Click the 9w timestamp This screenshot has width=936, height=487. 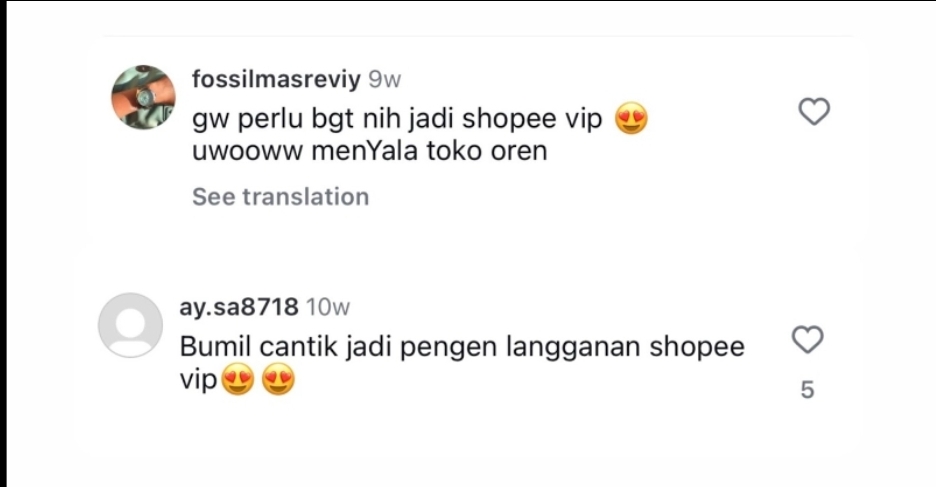[384, 79]
